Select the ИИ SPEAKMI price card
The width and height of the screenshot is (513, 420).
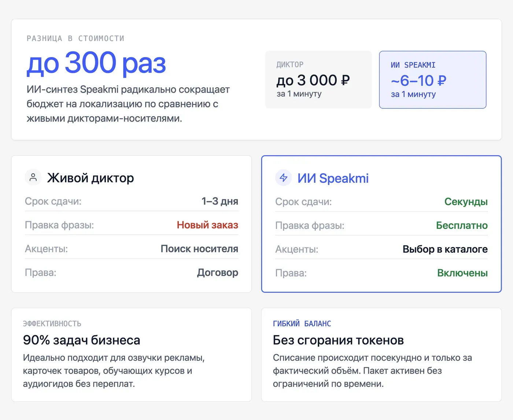pyautogui.click(x=433, y=79)
